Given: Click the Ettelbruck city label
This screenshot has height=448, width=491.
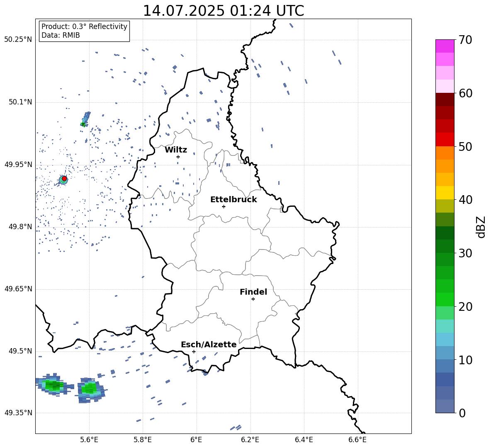Looking at the screenshot, I should pos(233,200).
